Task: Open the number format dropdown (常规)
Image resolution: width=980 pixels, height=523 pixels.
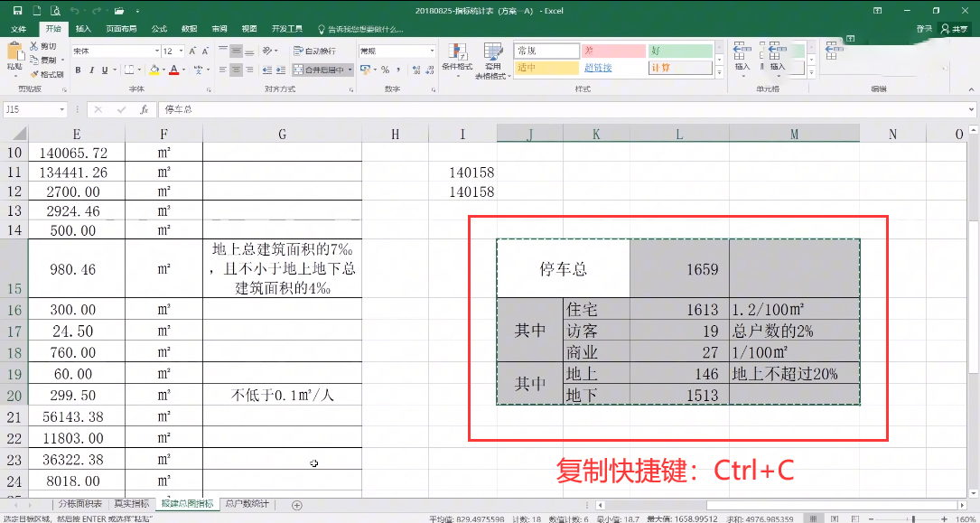Action: (431, 51)
